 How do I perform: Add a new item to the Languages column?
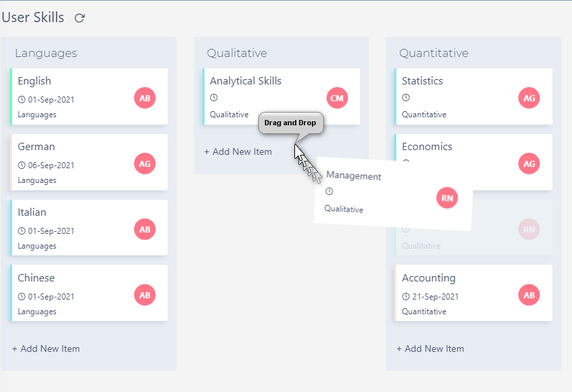point(46,348)
